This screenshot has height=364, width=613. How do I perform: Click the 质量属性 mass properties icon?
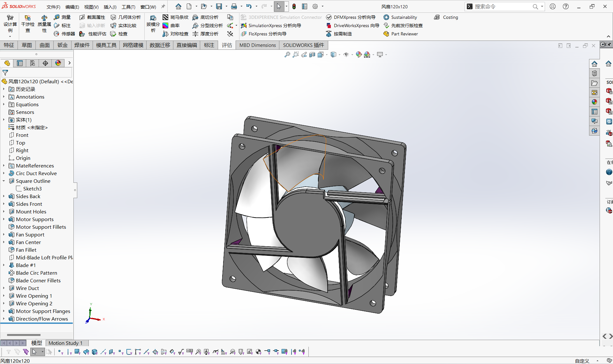tap(44, 24)
